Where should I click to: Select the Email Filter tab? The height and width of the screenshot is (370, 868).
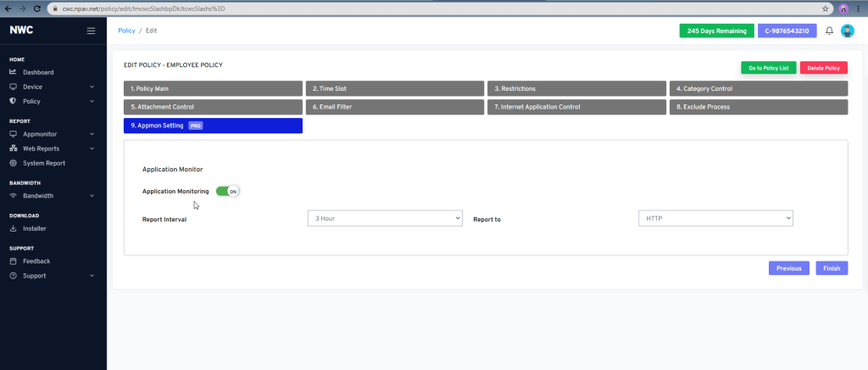394,107
